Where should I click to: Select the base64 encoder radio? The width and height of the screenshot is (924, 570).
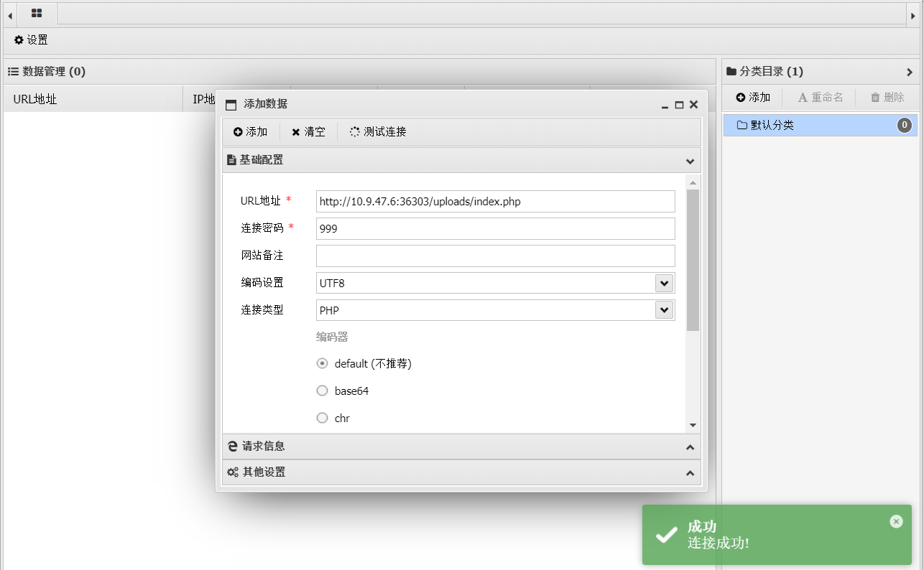click(x=322, y=391)
